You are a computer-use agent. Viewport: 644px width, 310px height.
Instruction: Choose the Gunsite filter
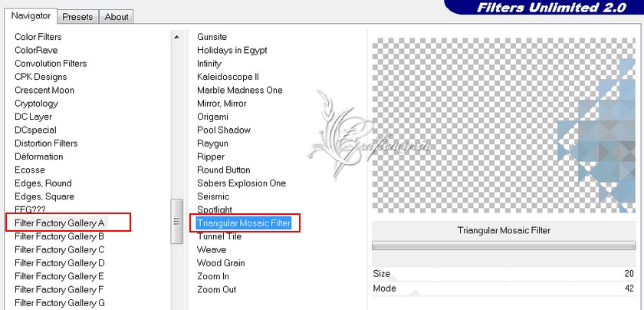(x=212, y=37)
